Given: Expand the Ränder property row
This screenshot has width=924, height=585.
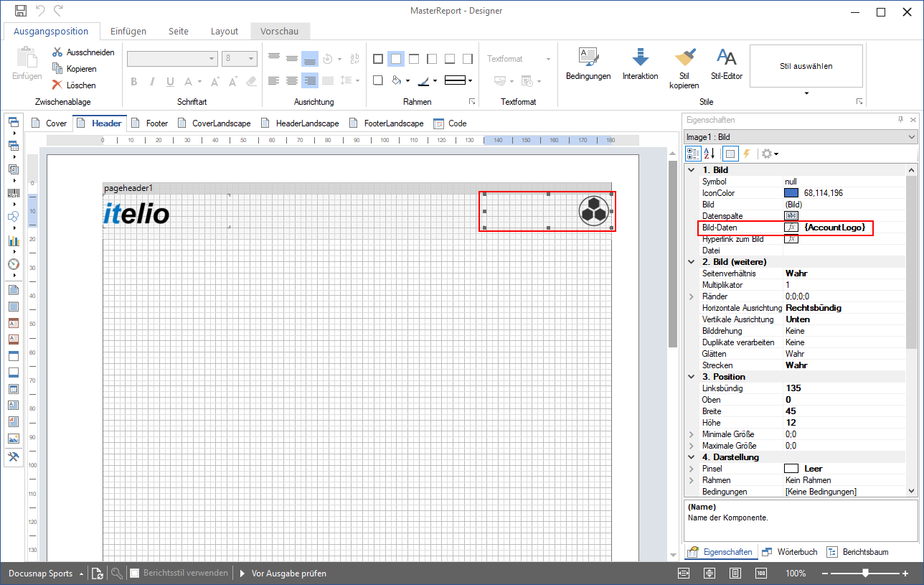Looking at the screenshot, I should [692, 296].
